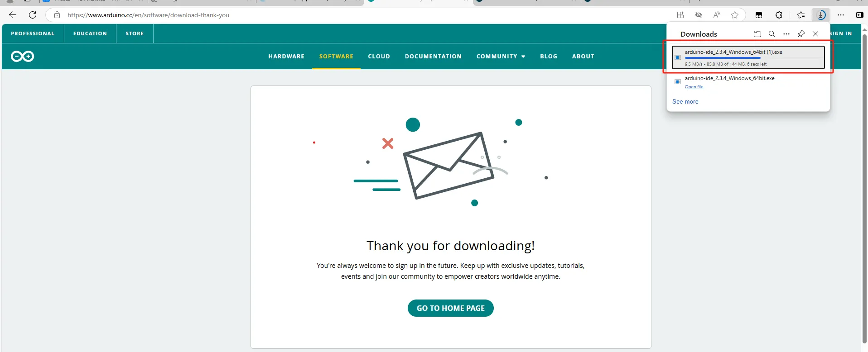
Task: Open the ABOUT nav item
Action: (x=583, y=57)
